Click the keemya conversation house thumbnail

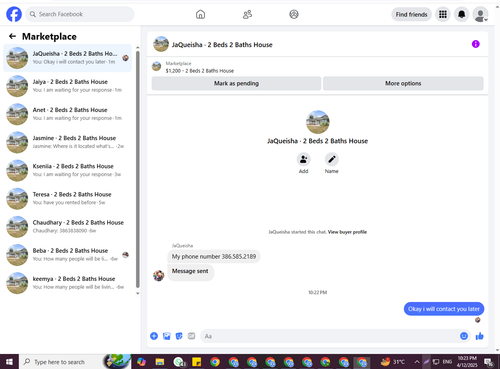click(x=17, y=283)
